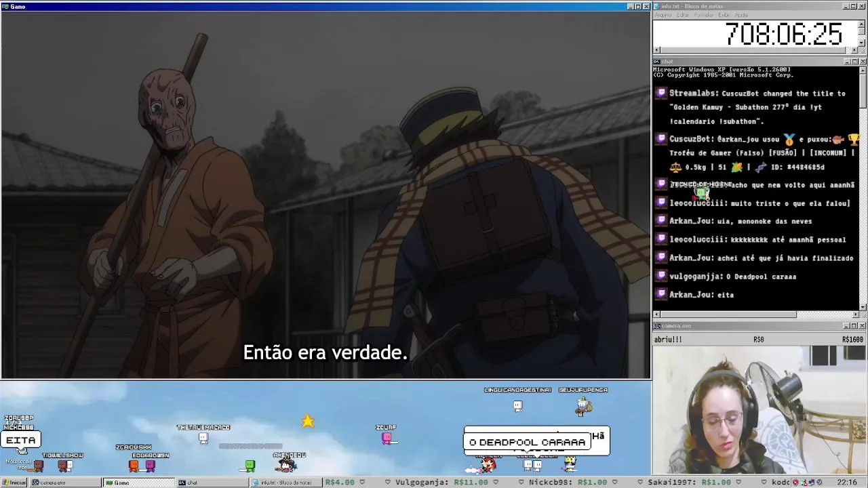This screenshot has height=488, width=868.
Task: Click the R$0 value in camera.exe
Action: tap(758, 340)
